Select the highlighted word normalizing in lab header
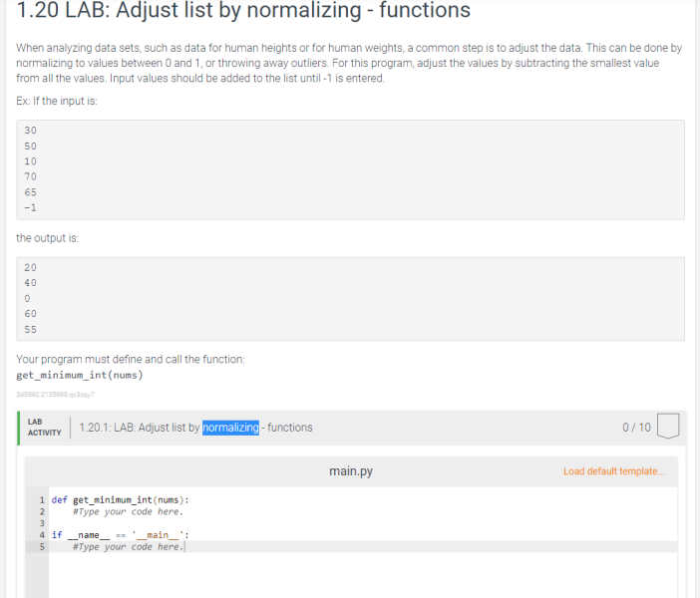This screenshot has height=598, width=700. [230, 428]
